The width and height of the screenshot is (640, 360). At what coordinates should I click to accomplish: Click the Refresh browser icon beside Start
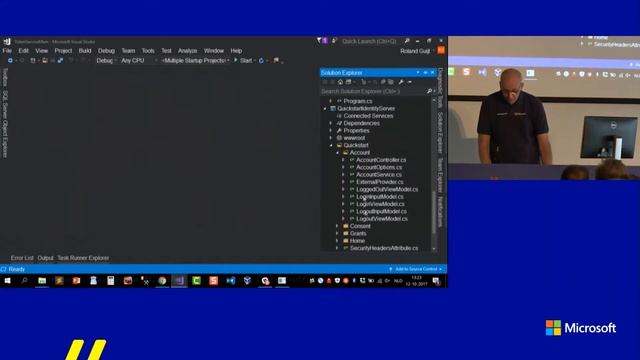[261, 60]
